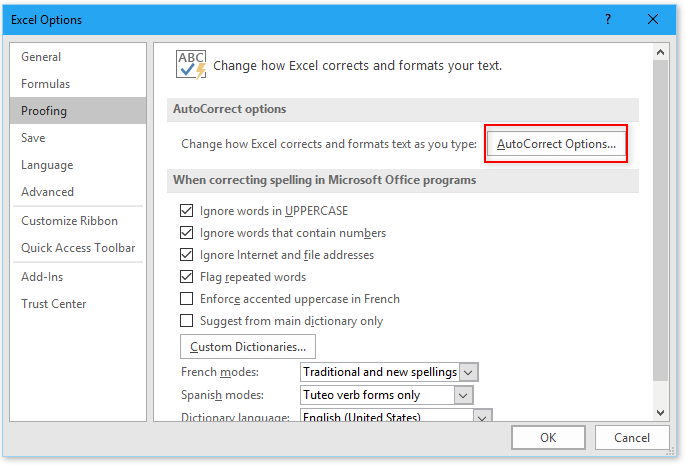Viewport: 687px width, 467px height.
Task: Switch to the Formulas category
Action: 46,84
